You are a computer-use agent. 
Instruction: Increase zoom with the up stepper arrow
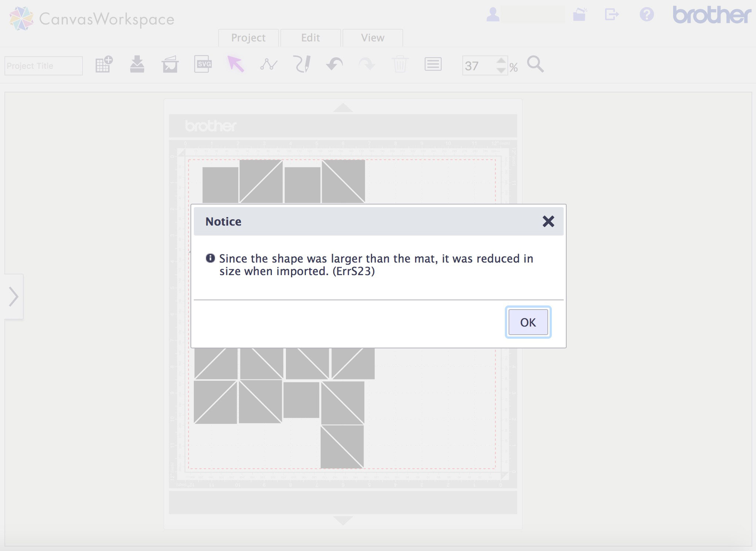[501, 61]
